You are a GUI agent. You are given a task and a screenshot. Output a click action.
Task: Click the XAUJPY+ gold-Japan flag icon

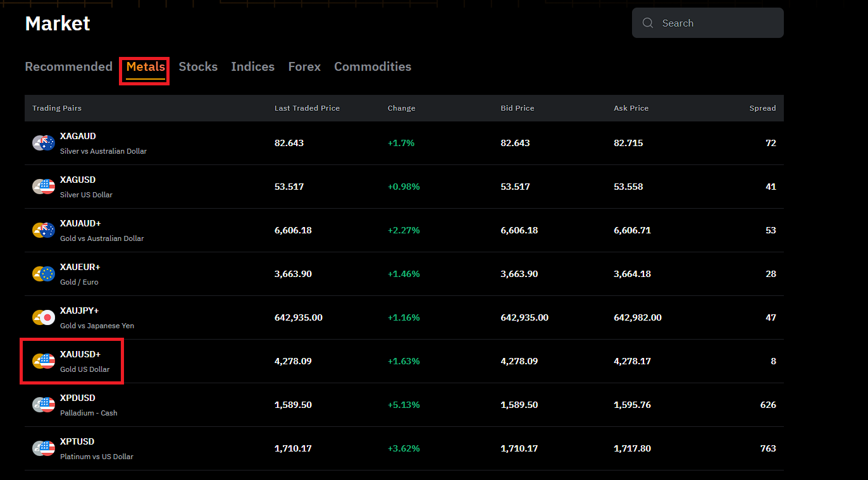click(44, 317)
